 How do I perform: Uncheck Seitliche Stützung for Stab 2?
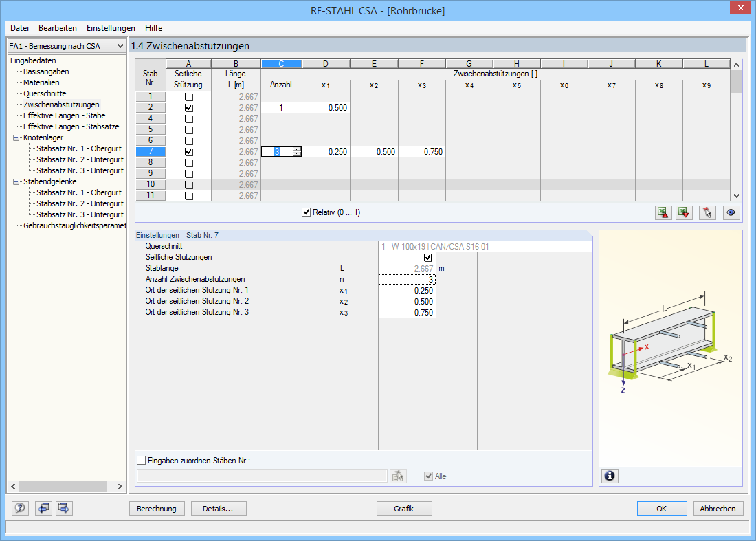tap(188, 107)
